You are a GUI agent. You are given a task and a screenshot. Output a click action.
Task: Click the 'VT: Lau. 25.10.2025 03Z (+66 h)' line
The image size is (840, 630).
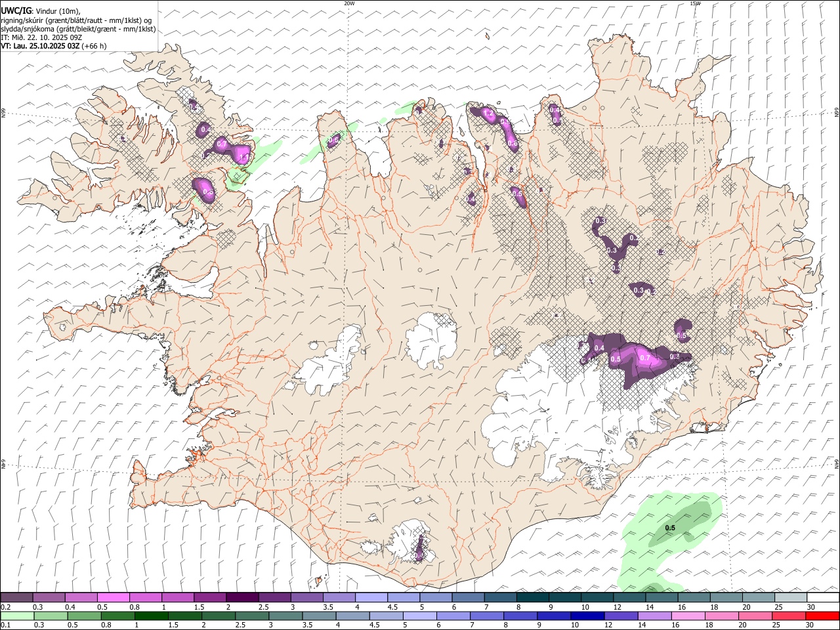(x=54, y=46)
